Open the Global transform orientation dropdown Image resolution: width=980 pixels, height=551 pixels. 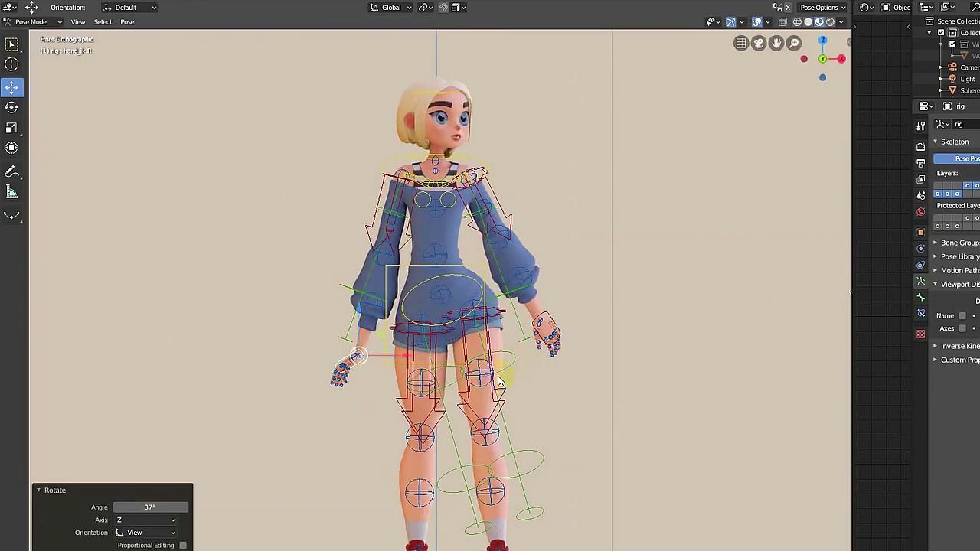click(390, 8)
